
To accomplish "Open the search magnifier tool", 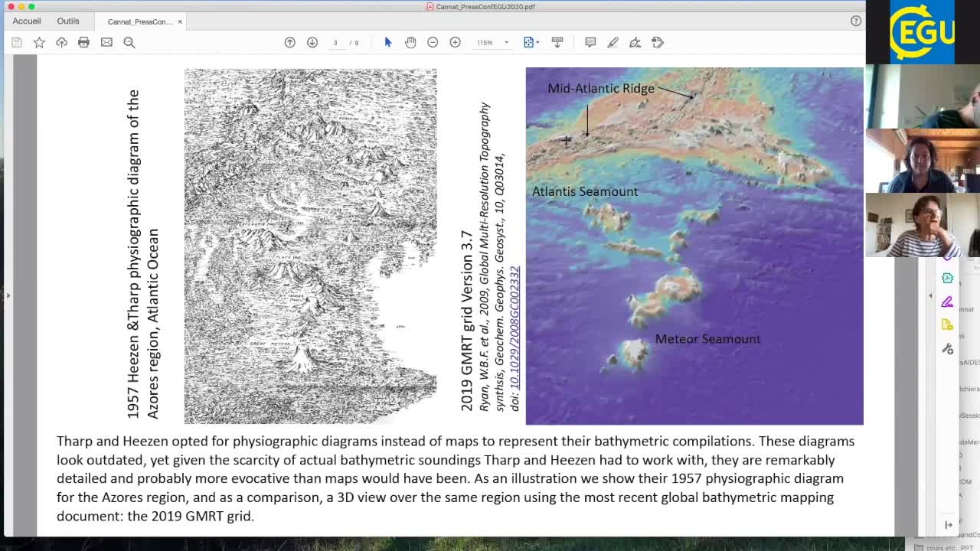I will click(129, 42).
